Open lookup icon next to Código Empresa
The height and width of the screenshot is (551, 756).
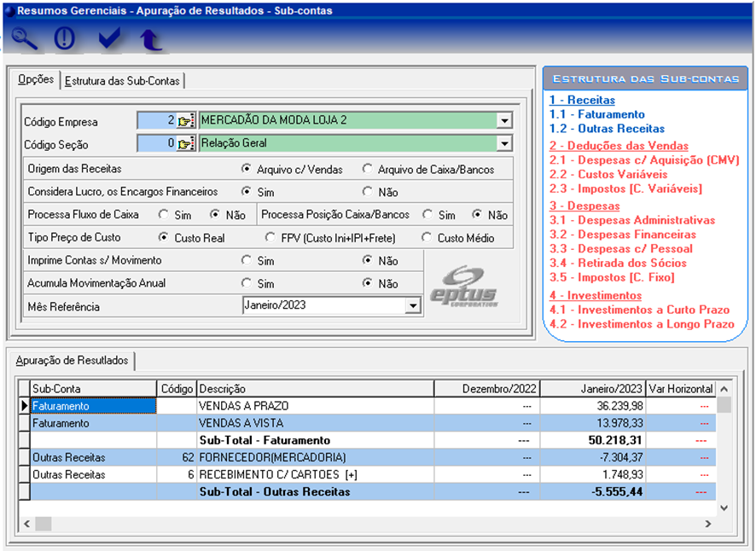click(186, 121)
